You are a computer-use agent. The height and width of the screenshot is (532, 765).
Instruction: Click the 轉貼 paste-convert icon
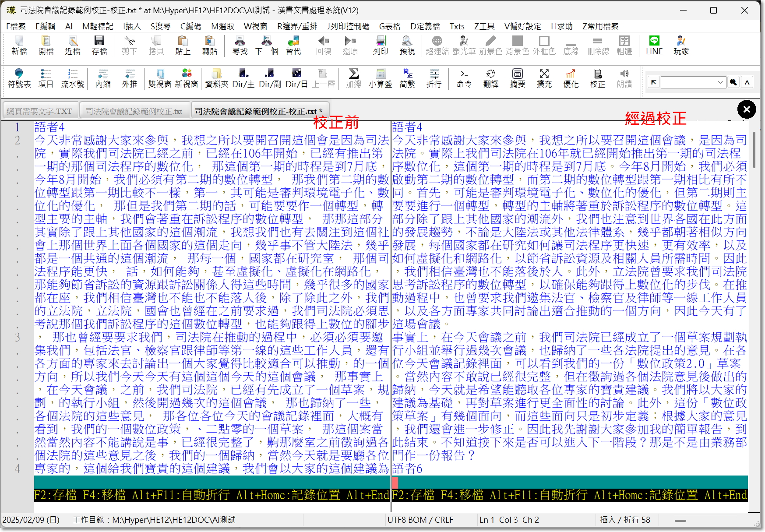(210, 46)
